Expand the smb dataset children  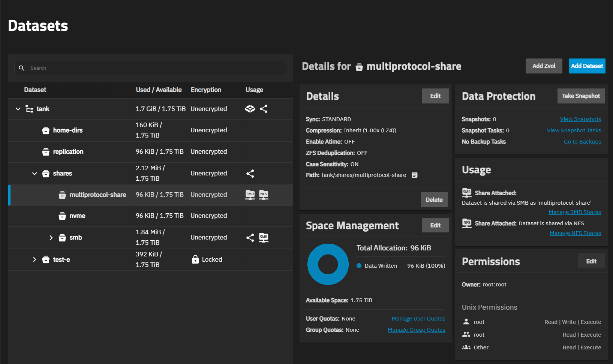(51, 238)
